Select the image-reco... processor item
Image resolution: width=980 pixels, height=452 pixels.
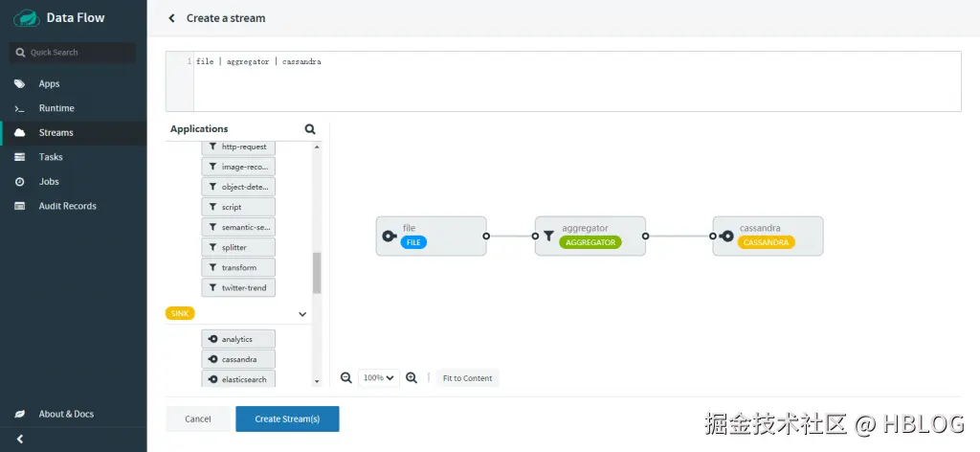[238, 167]
